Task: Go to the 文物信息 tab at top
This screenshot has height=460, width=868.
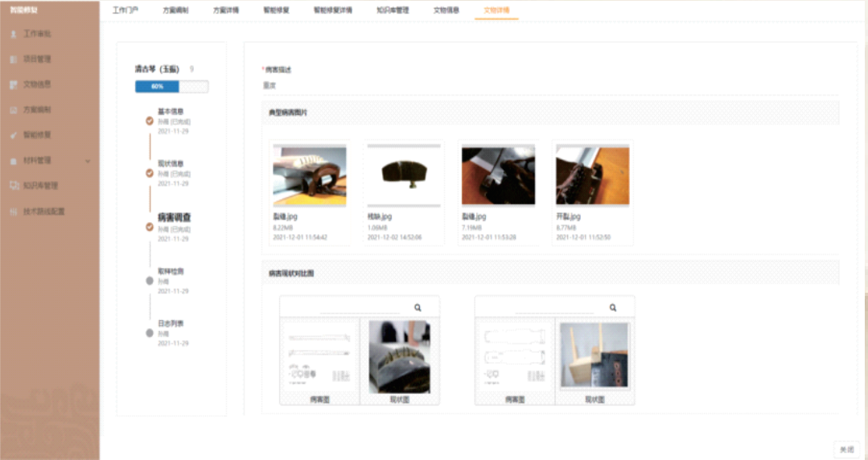Action: [446, 10]
